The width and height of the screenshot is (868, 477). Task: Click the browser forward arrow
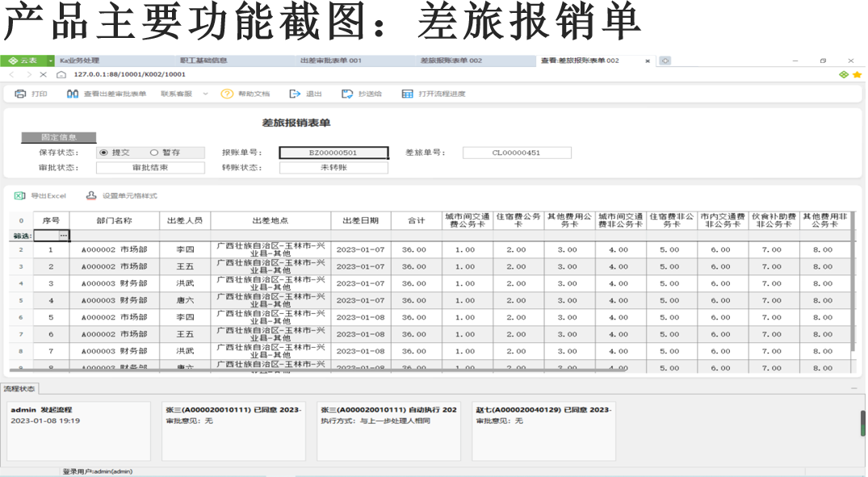[29, 74]
